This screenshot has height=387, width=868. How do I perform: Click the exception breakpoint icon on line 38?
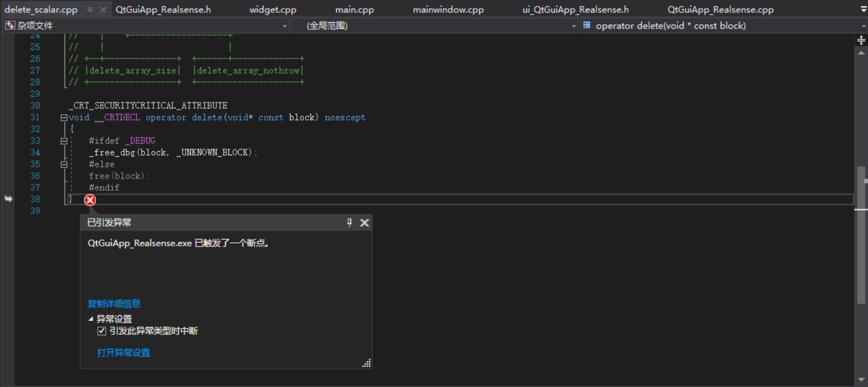tap(90, 200)
